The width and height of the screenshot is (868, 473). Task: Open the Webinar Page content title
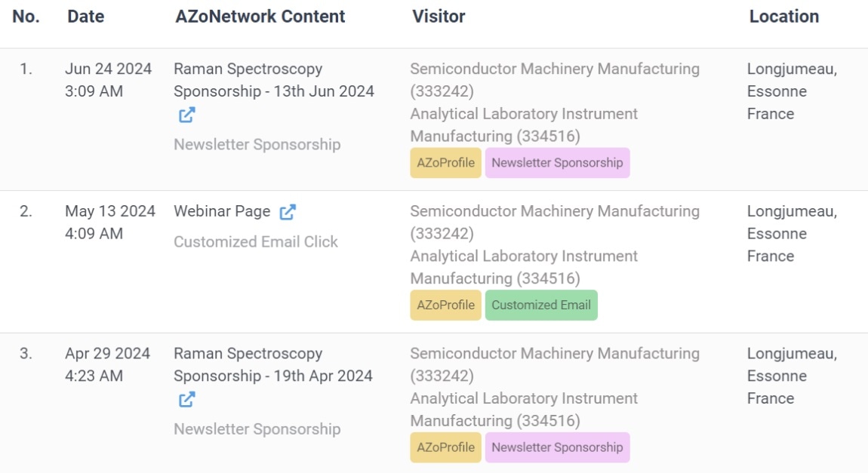222,211
